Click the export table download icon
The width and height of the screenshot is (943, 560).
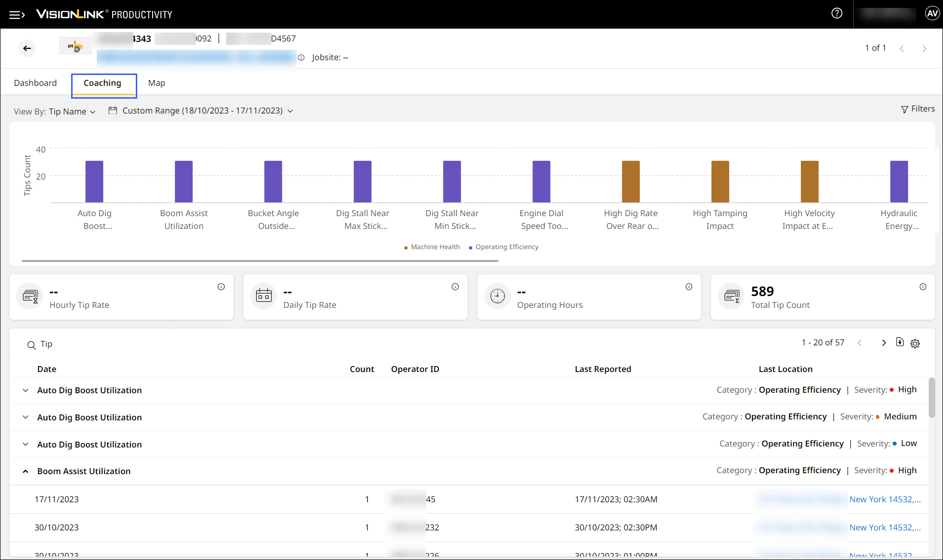(x=900, y=342)
